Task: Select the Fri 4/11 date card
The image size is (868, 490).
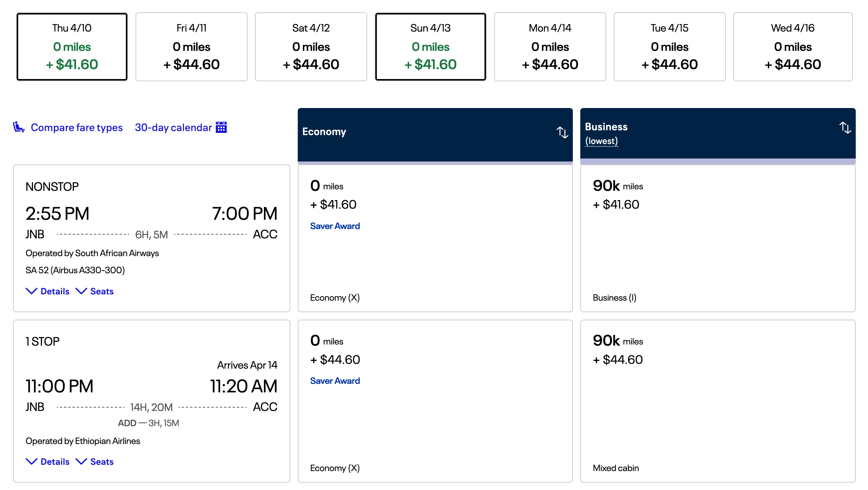Action: point(191,47)
